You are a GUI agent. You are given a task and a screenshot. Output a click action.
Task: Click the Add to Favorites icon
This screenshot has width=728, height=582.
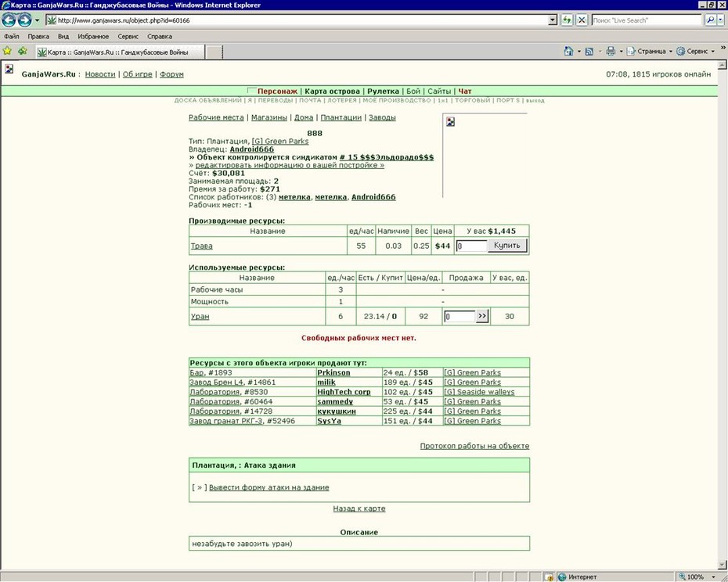pyautogui.click(x=22, y=51)
